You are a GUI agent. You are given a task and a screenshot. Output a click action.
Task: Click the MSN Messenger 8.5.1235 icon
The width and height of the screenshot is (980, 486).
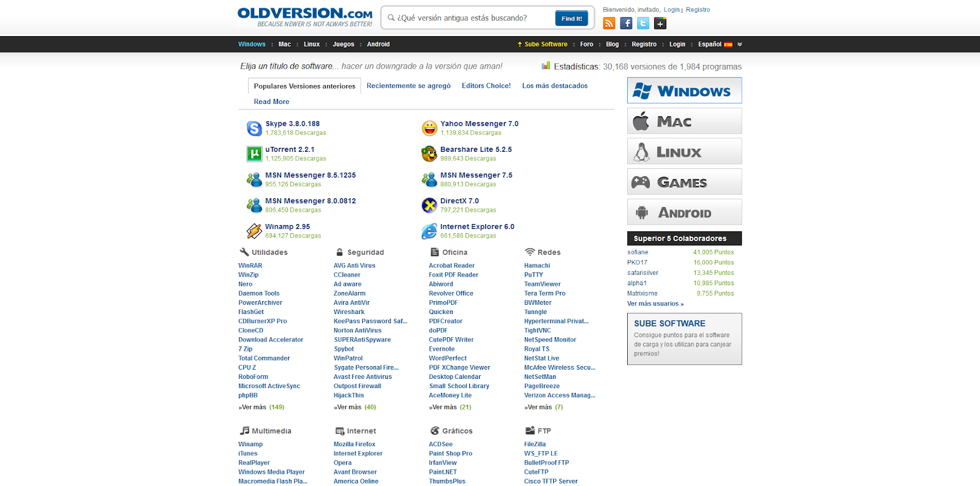pyautogui.click(x=254, y=179)
